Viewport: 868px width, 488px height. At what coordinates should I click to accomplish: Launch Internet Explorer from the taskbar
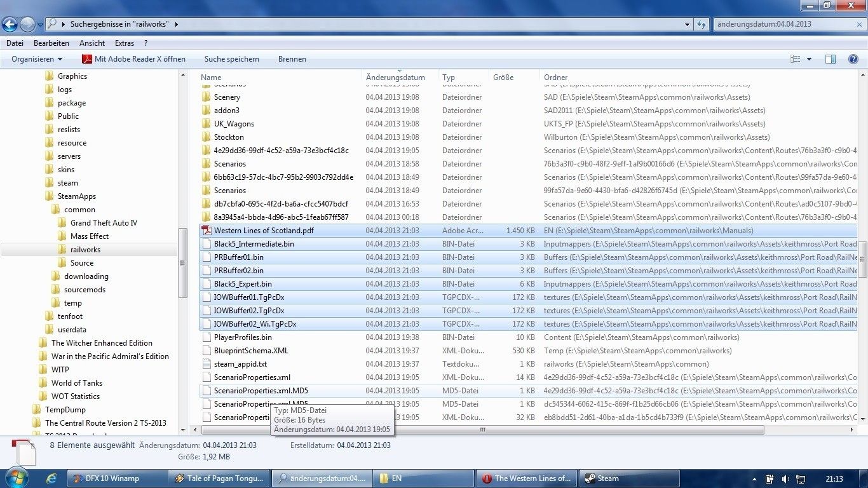[x=51, y=478]
